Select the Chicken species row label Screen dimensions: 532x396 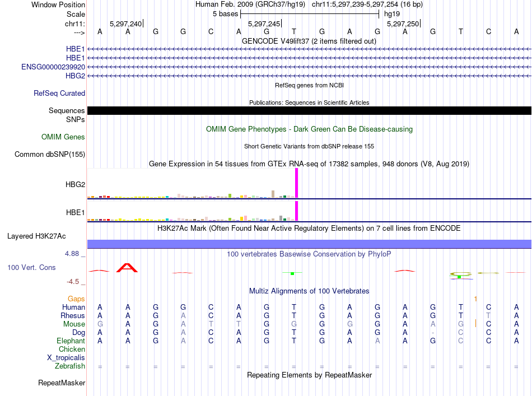[x=72, y=349]
